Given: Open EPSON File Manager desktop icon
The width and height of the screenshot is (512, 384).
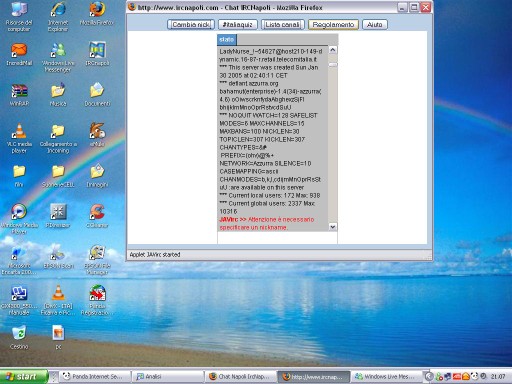Looking at the screenshot, I should point(97,260).
